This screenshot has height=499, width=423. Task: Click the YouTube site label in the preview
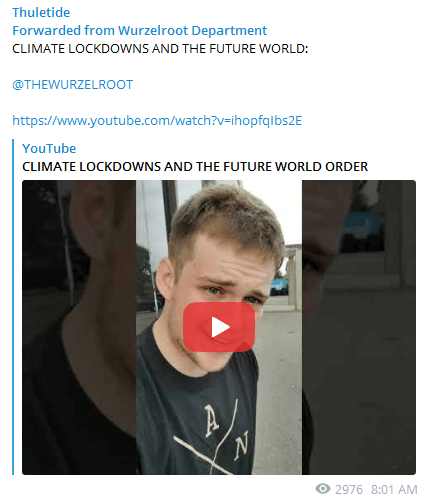(49, 148)
